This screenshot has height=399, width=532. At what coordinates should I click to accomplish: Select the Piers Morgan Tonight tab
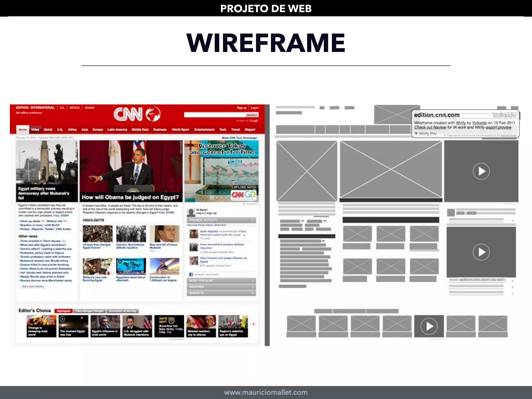point(90,311)
